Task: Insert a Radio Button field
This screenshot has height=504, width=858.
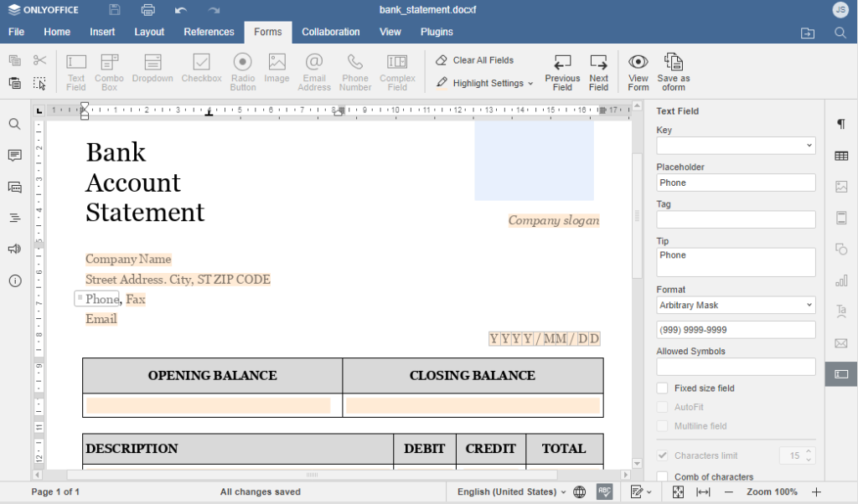Action: pyautogui.click(x=242, y=71)
